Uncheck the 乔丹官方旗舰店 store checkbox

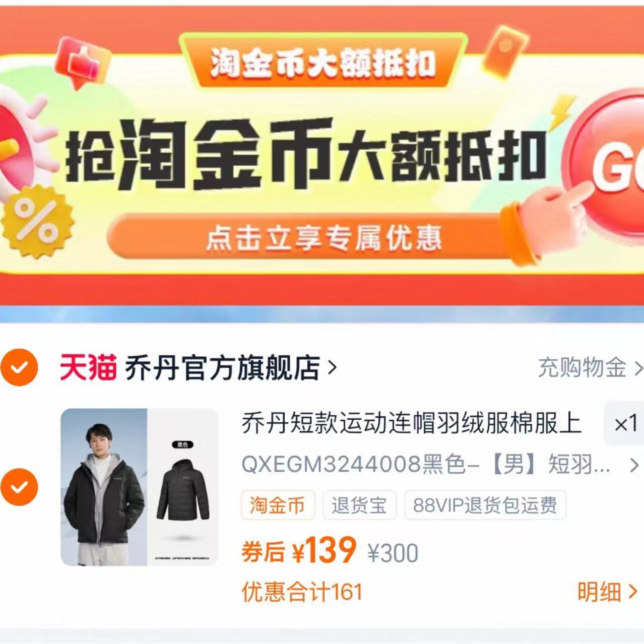[x=19, y=367]
